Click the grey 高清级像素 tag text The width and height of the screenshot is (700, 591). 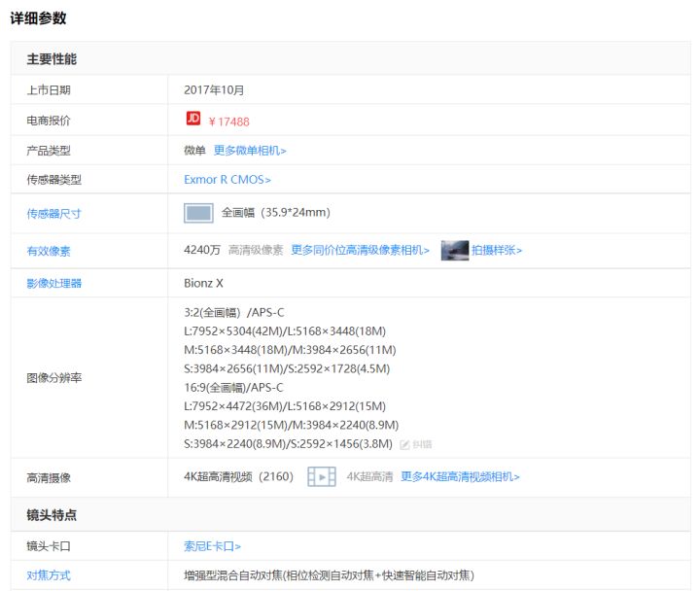coord(256,250)
